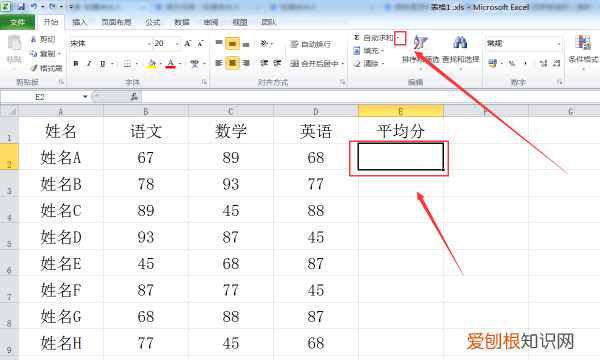The width and height of the screenshot is (600, 360).
Task: Switch to the 公式 (Formulas) tab
Action: 153,22
